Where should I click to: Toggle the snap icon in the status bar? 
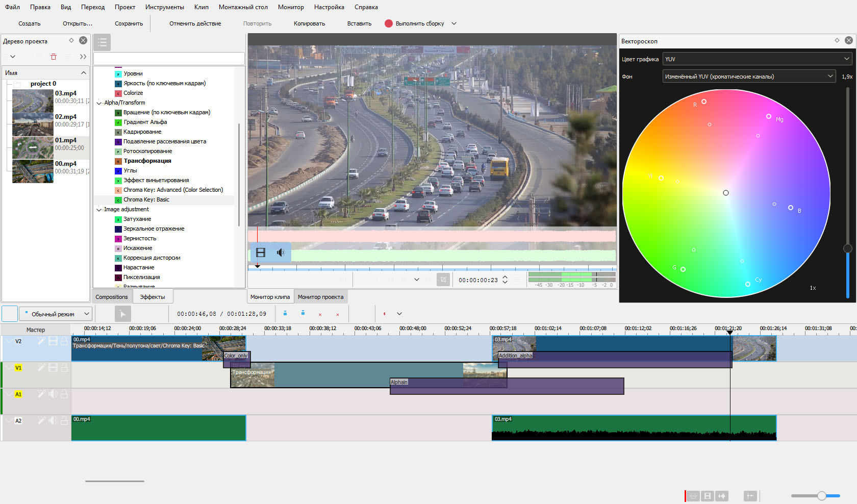pos(750,496)
